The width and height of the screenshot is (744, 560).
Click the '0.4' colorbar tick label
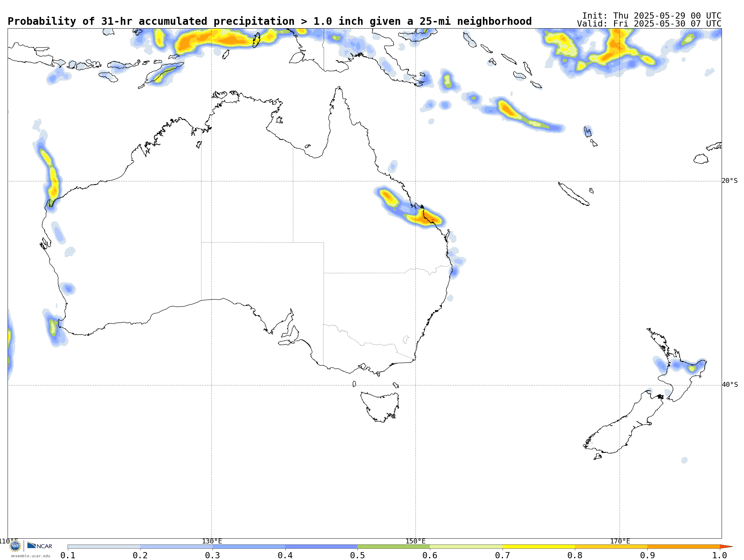click(x=285, y=556)
